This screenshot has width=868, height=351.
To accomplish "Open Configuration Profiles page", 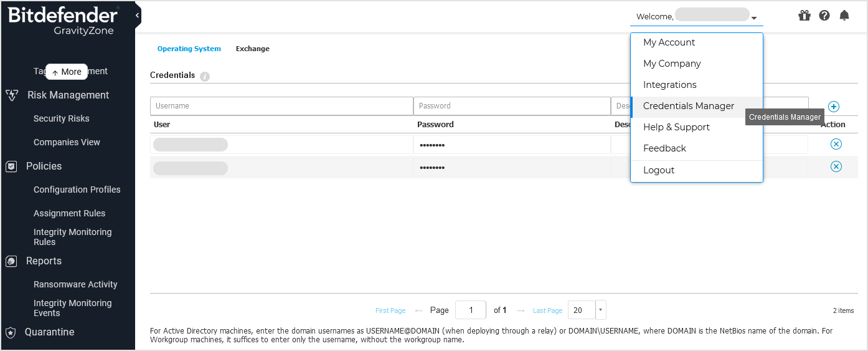I will pyautogui.click(x=77, y=190).
